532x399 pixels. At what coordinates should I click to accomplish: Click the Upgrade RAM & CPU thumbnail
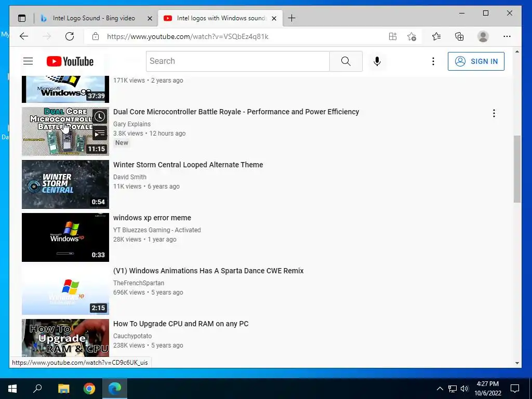point(65,338)
